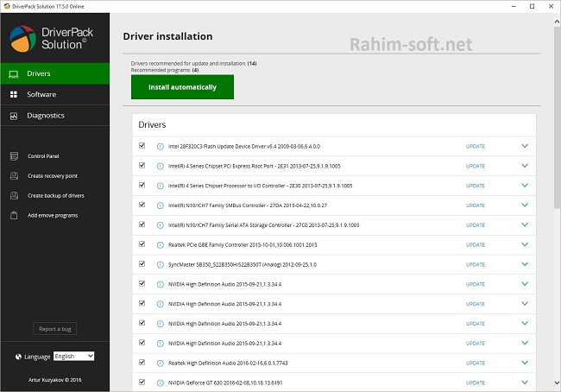This screenshot has height=392, width=561.
Task: Uncheck Realtek High Definition Audio driver
Action: click(x=142, y=363)
